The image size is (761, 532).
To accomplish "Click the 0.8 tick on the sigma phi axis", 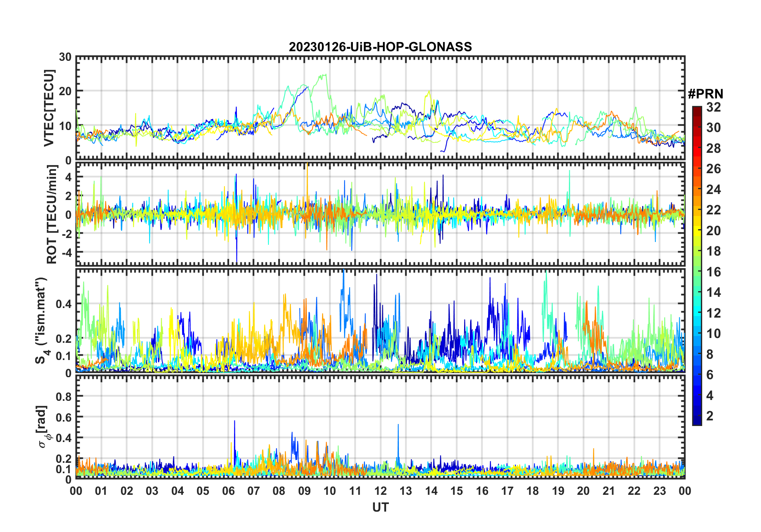I will (x=63, y=396).
